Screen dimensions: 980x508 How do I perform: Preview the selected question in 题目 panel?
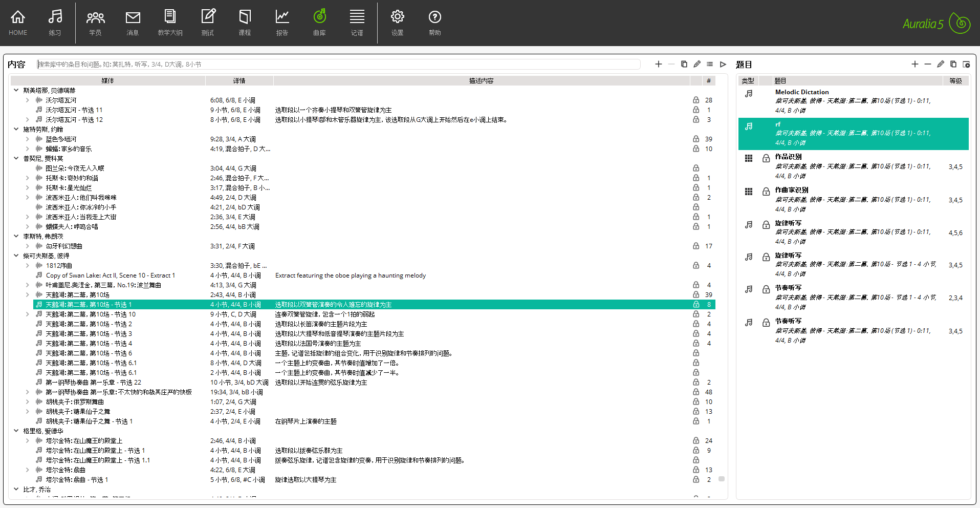pos(966,64)
